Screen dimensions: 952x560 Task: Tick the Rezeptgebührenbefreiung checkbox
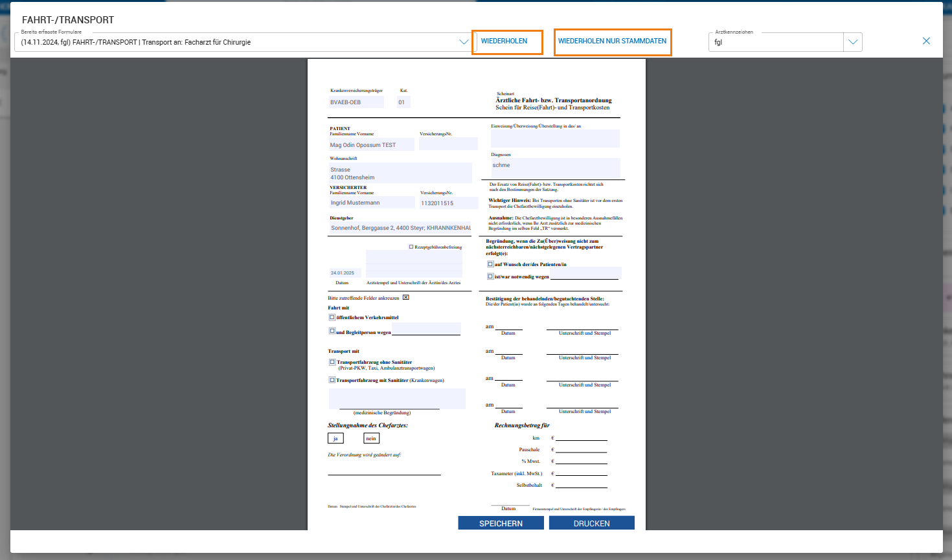(411, 247)
